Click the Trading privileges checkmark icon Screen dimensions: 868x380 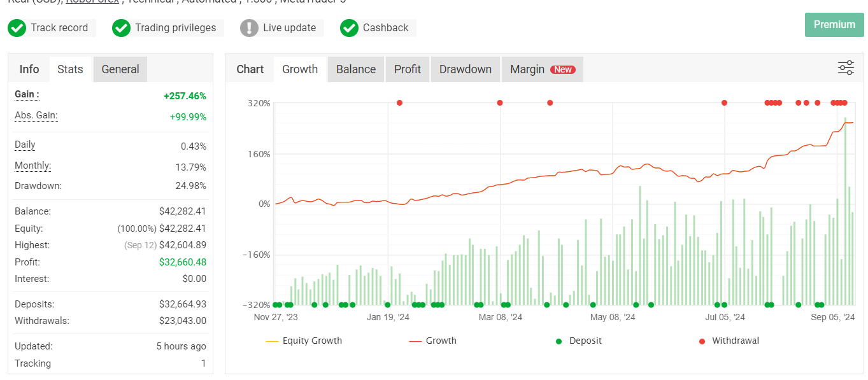(121, 28)
